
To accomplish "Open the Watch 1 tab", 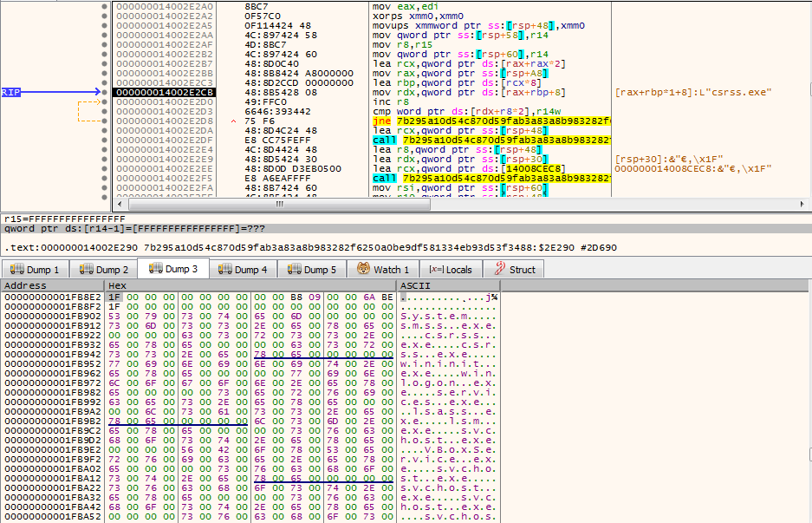I will tap(383, 270).
